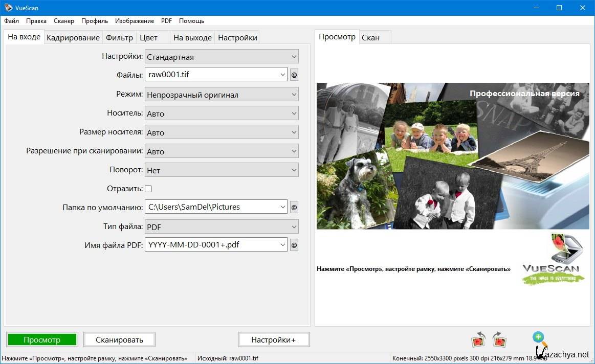This screenshot has width=595, height=364.
Task: Click the @ button beside Папка по умолчанию
Action: [294, 207]
